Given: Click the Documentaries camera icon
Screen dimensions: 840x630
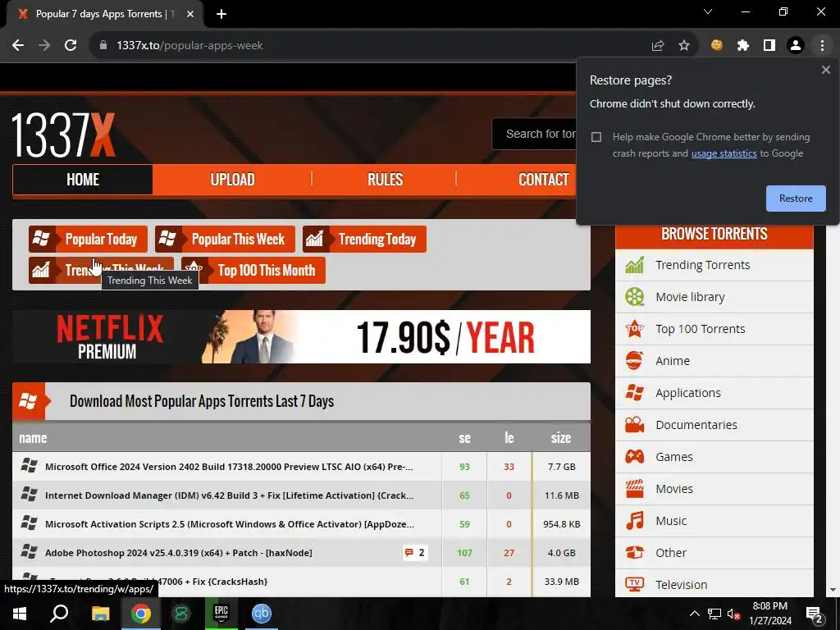Looking at the screenshot, I should (634, 425).
